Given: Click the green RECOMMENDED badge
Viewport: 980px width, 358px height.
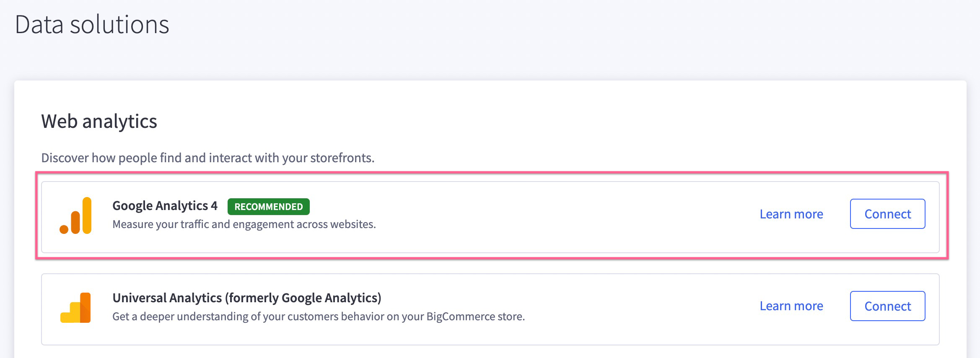Looking at the screenshot, I should [x=268, y=207].
